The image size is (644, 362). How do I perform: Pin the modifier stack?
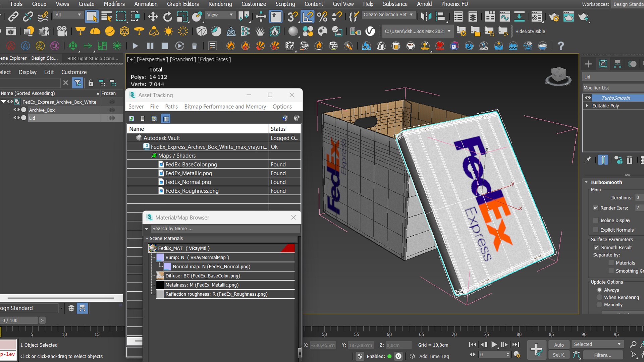[x=588, y=160]
